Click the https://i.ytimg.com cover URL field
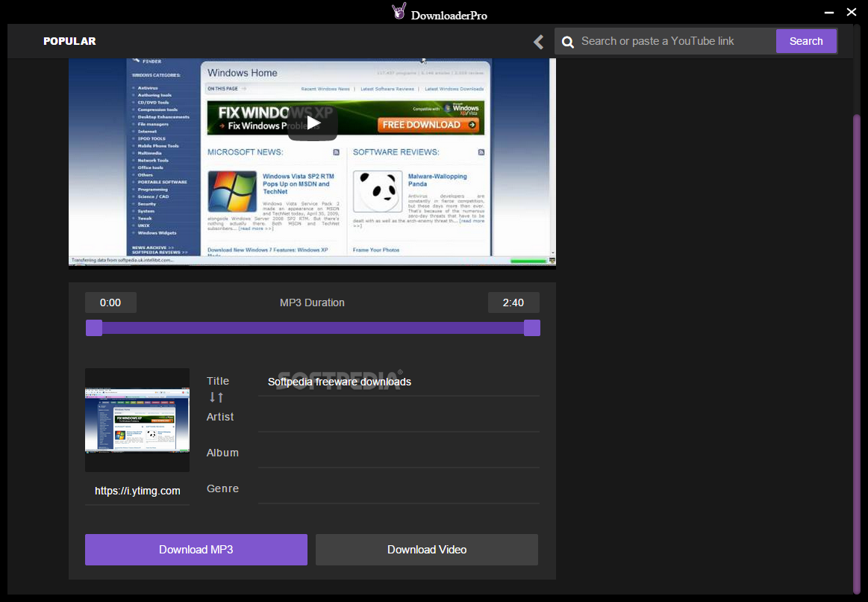868x602 pixels. click(x=137, y=491)
